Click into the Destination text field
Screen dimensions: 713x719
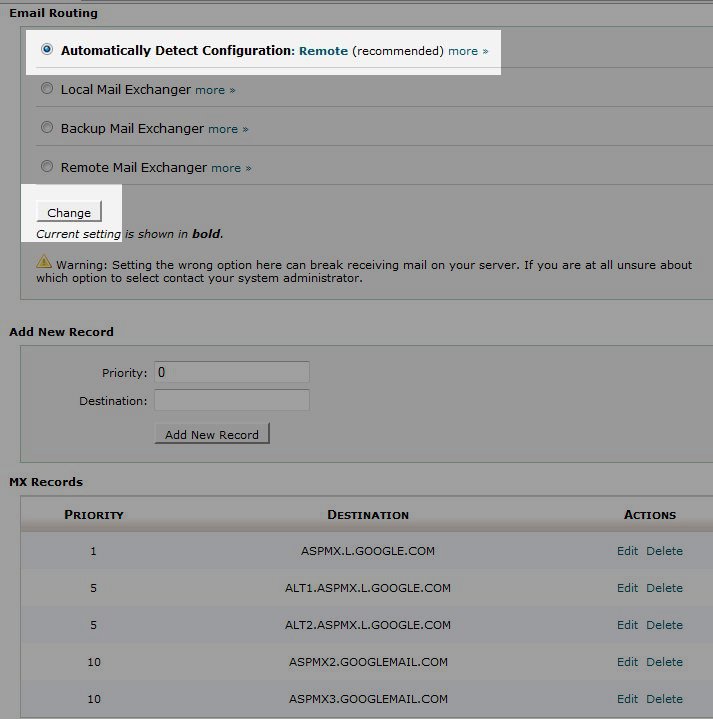[x=231, y=400]
